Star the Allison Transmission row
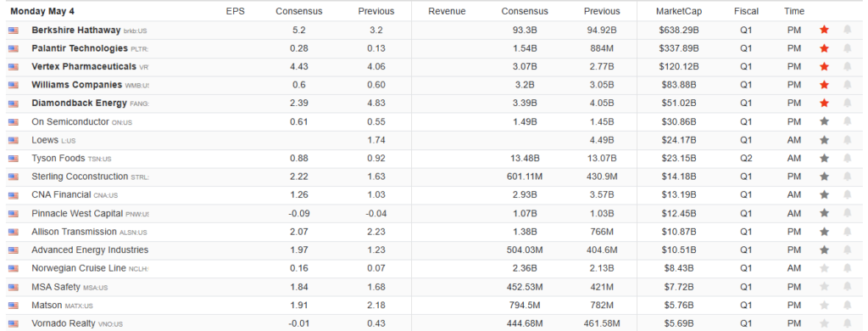The image size is (868, 331). pyautogui.click(x=824, y=232)
